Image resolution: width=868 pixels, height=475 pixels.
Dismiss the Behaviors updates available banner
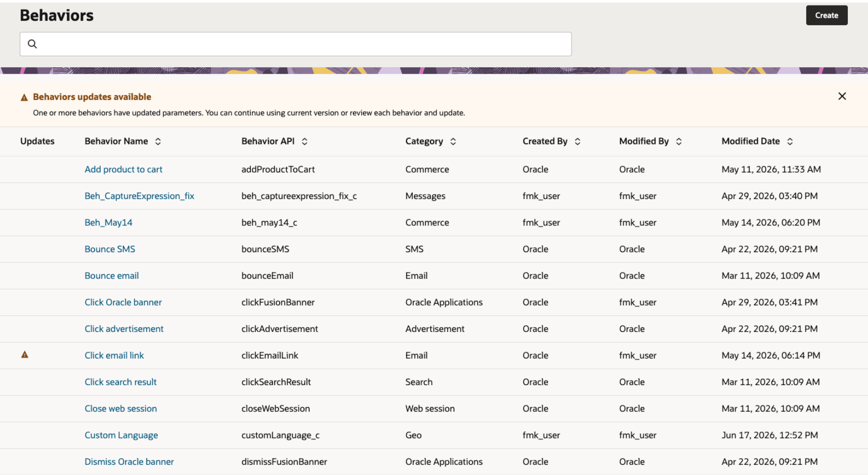coord(842,96)
